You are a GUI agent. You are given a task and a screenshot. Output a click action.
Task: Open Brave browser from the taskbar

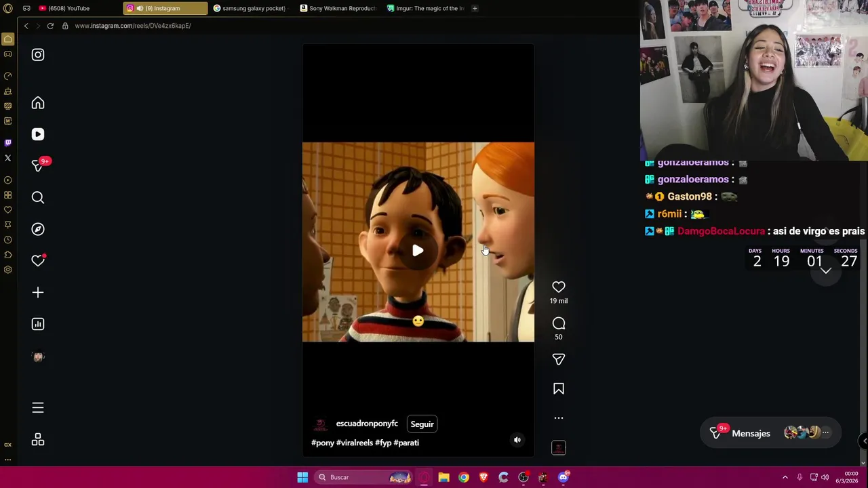(484, 477)
